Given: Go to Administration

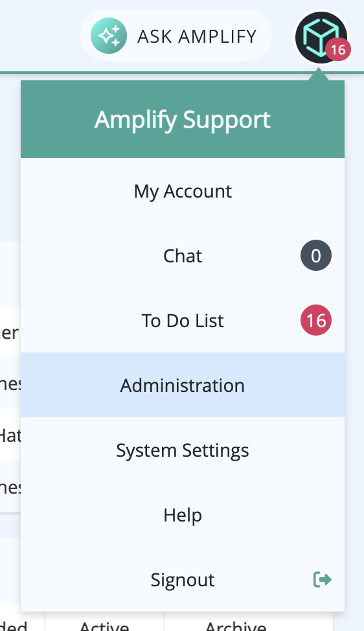Looking at the screenshot, I should click(x=183, y=385).
